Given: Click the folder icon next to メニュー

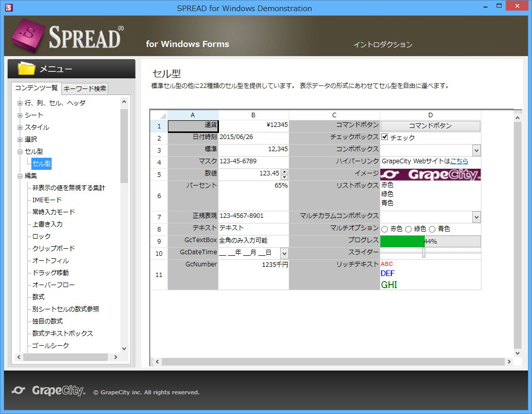Looking at the screenshot, I should coord(25,68).
